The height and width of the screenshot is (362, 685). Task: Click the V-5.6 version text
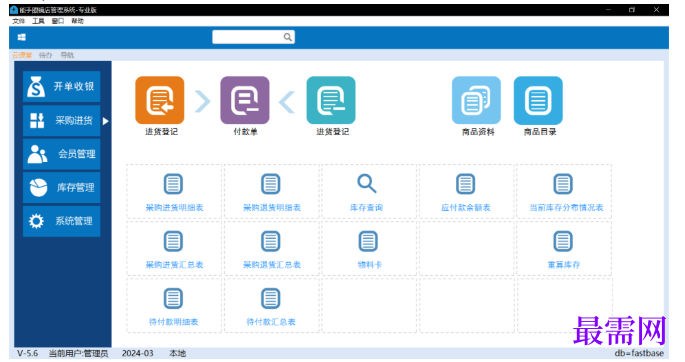coord(28,353)
